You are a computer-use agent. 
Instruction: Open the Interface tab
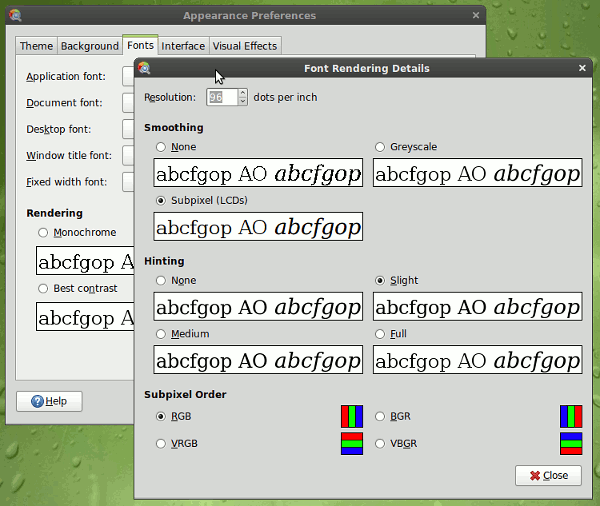[x=183, y=46]
